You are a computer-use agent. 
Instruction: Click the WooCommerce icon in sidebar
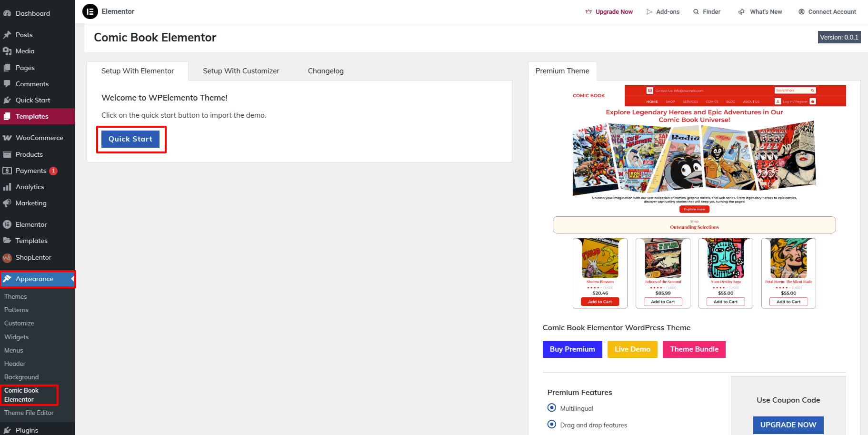pos(7,138)
